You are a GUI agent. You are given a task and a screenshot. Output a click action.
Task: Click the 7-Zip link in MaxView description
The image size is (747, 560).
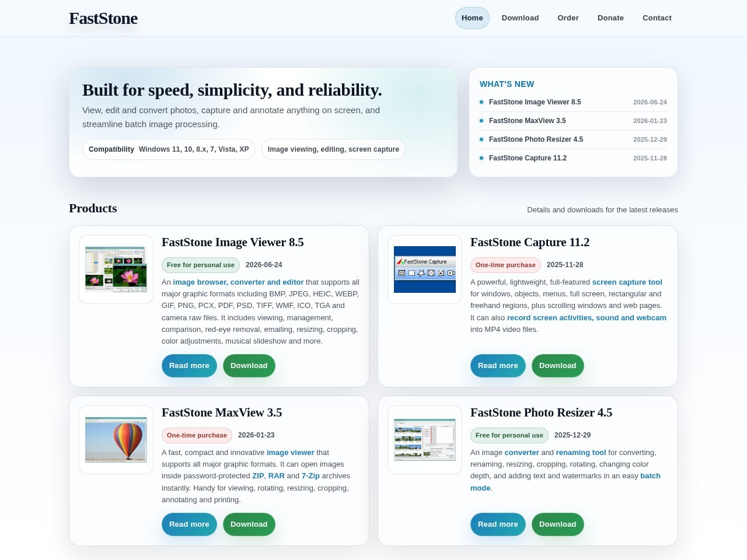[x=310, y=476]
